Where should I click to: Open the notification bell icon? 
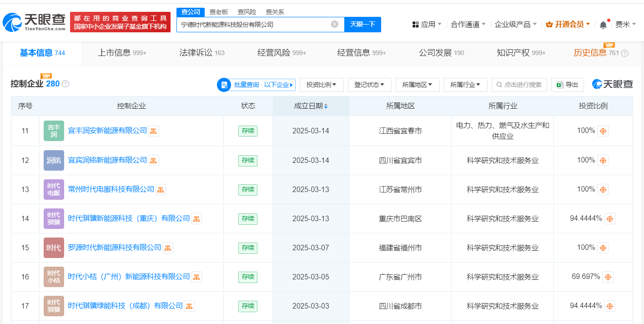pyautogui.click(x=603, y=25)
